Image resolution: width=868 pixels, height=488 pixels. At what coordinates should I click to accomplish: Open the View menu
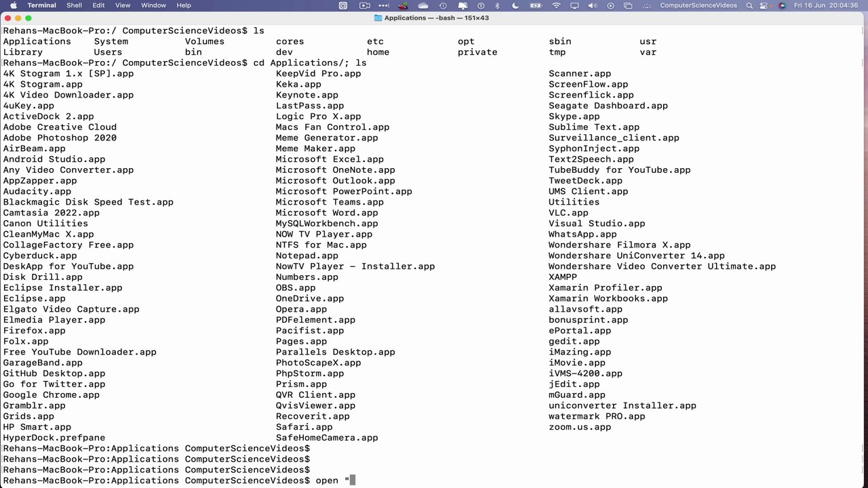(x=123, y=5)
